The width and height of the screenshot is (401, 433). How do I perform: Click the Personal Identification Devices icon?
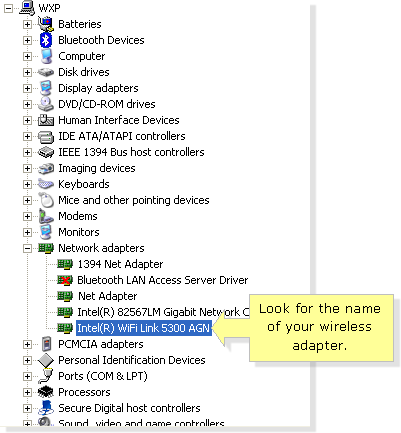click(x=46, y=360)
